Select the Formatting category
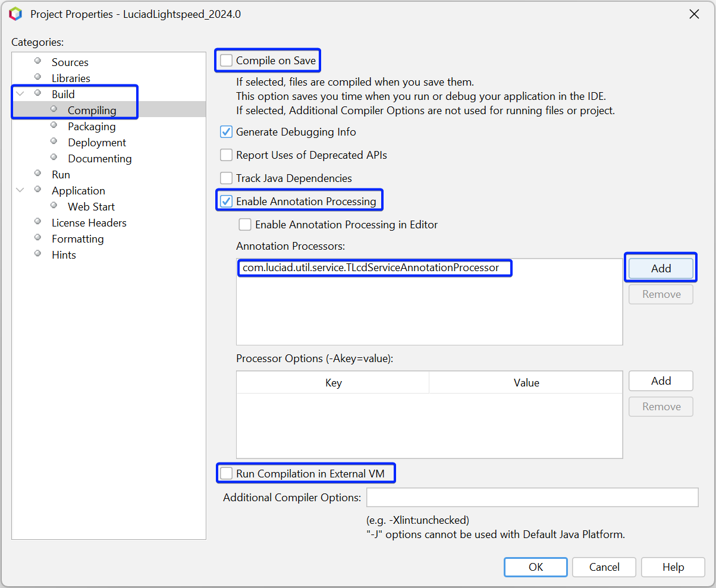 tap(77, 239)
